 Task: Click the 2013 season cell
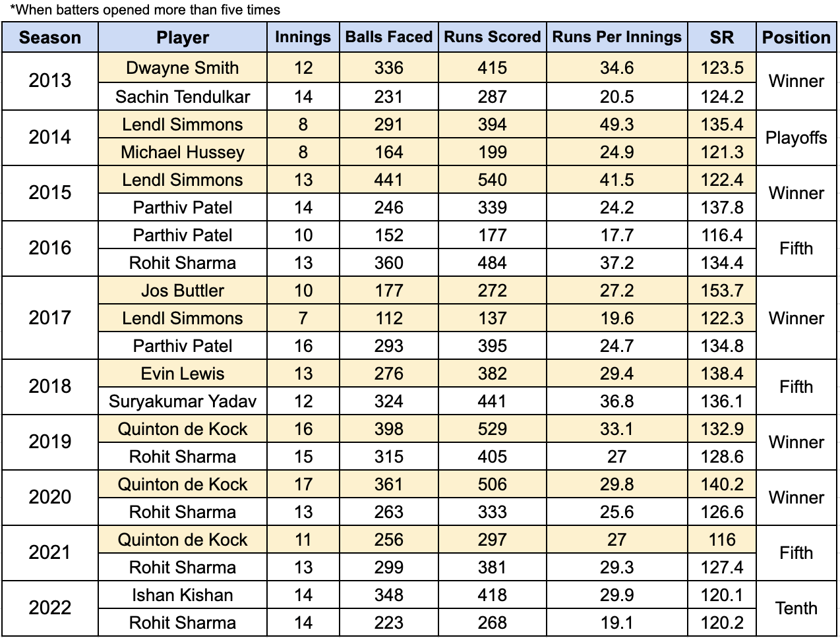point(50,81)
